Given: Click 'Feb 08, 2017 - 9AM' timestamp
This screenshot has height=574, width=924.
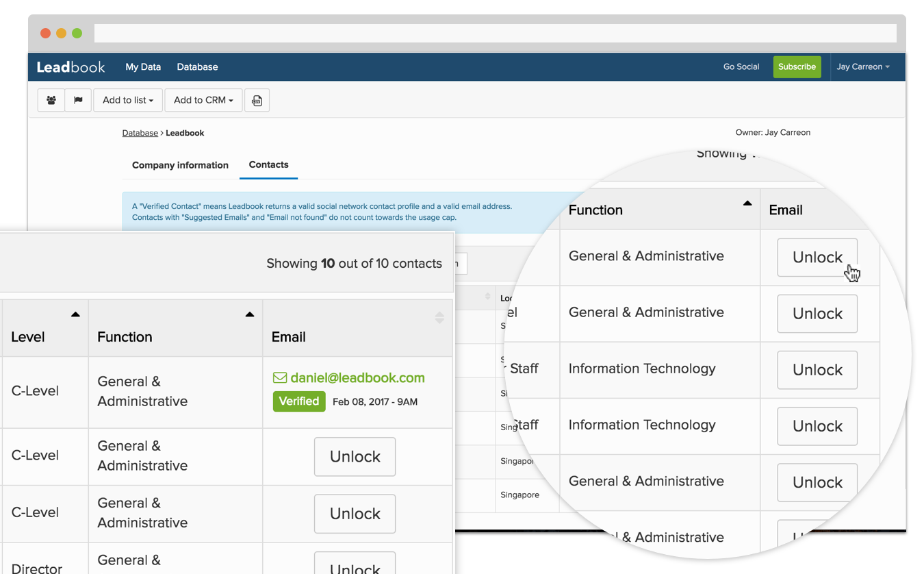Looking at the screenshot, I should (x=375, y=402).
